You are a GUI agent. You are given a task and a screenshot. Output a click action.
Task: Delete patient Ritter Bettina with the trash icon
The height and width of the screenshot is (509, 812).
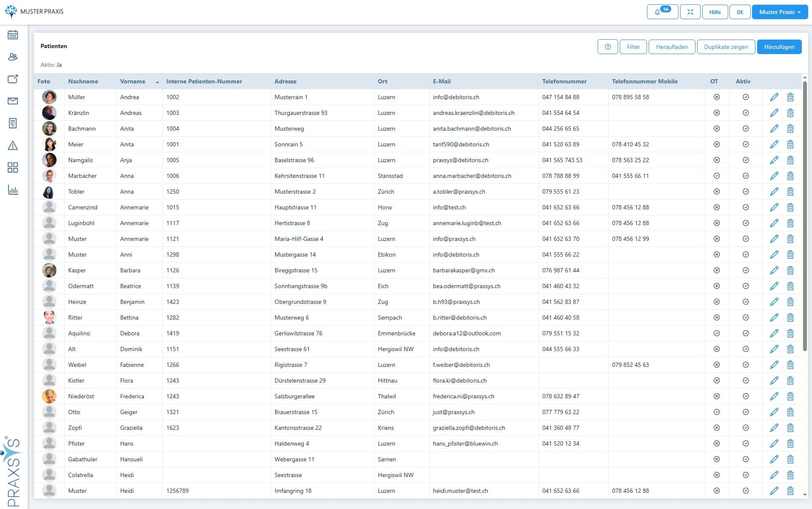[790, 317]
